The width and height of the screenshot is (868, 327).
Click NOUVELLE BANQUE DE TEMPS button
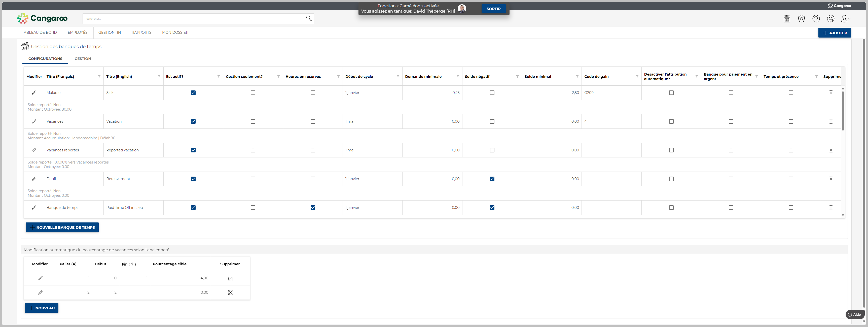tap(62, 227)
